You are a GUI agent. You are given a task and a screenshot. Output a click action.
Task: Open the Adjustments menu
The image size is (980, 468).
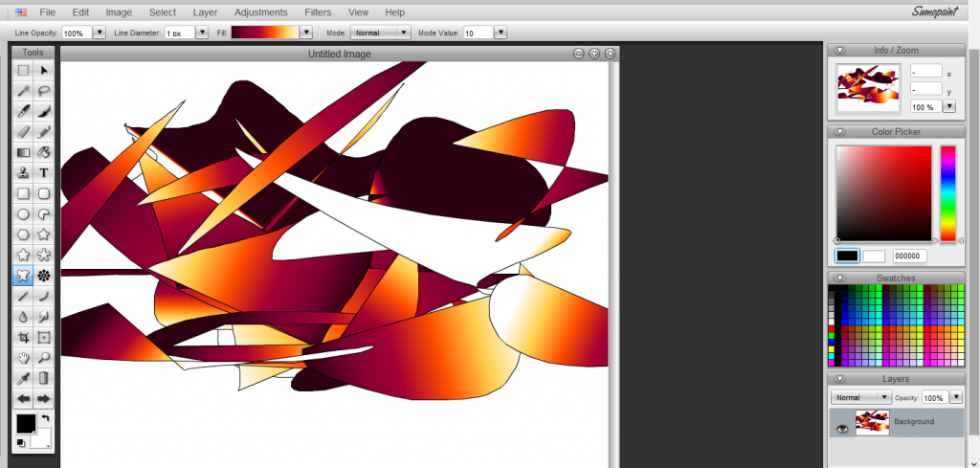coord(260,12)
